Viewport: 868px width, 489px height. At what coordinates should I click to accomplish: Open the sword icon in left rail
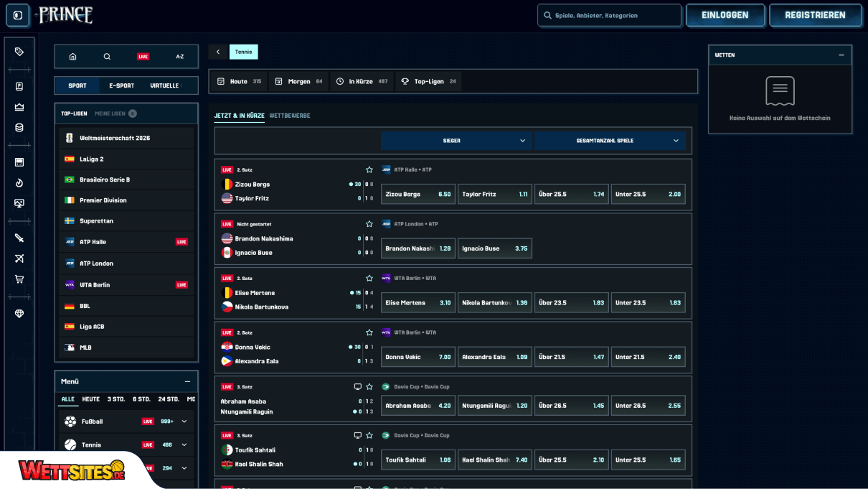click(x=19, y=238)
